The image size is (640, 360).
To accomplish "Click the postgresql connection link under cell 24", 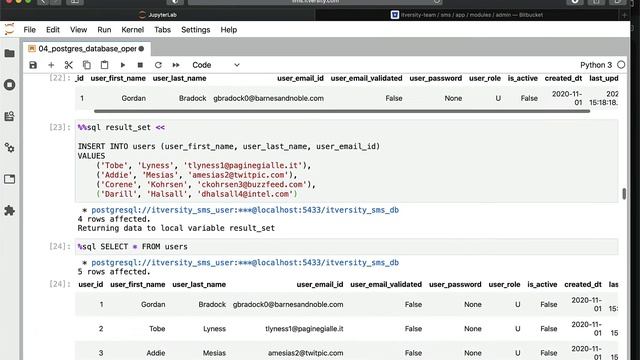I will pyautogui.click(x=245, y=263).
